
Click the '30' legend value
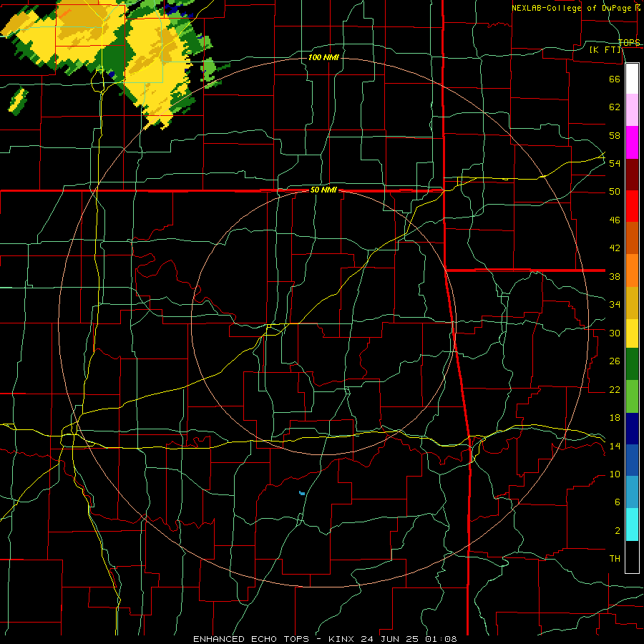click(615, 333)
